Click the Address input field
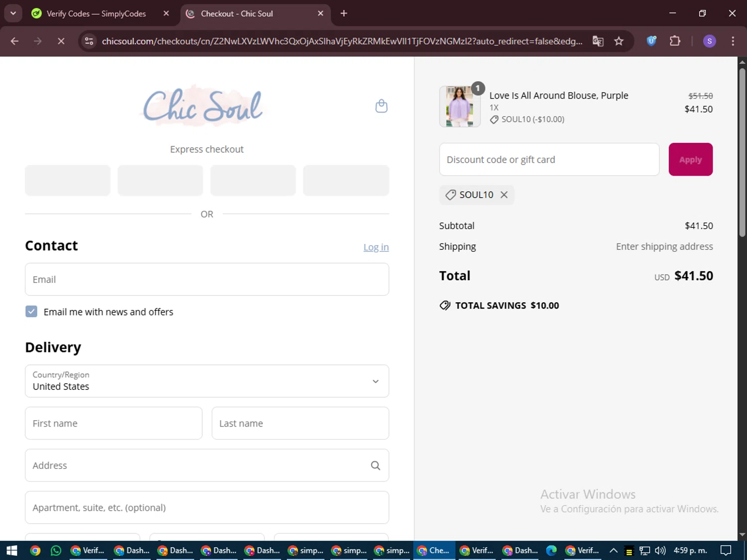747x560 pixels. 207,465
